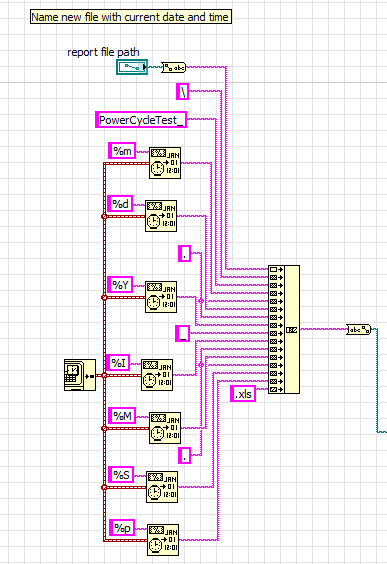The image size is (387, 564).
Task: Click the %m format string constant
Action: (122, 150)
